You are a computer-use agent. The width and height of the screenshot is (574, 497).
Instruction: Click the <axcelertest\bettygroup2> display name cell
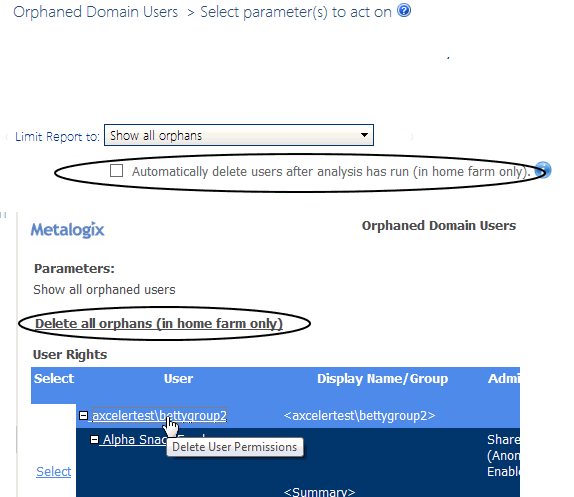tap(359, 416)
